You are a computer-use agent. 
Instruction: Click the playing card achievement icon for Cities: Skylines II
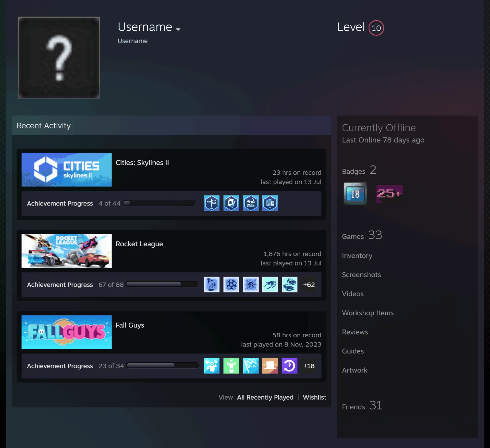[x=231, y=203]
